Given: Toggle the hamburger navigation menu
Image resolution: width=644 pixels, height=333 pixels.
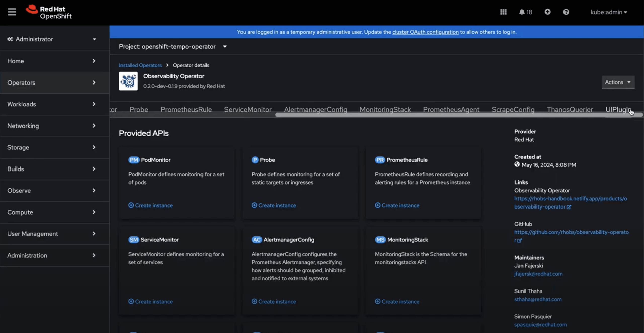Looking at the screenshot, I should click(x=12, y=12).
